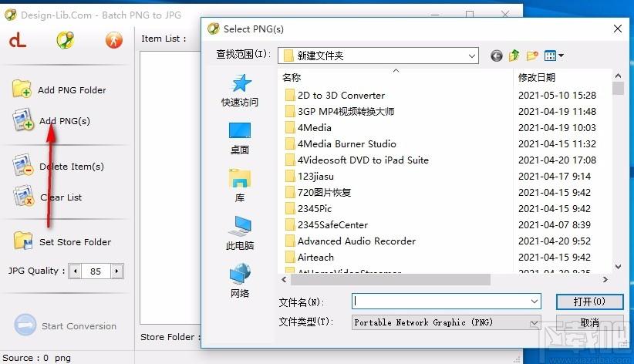Click the Set Store Folder label
The image size is (634, 364).
click(x=76, y=242)
